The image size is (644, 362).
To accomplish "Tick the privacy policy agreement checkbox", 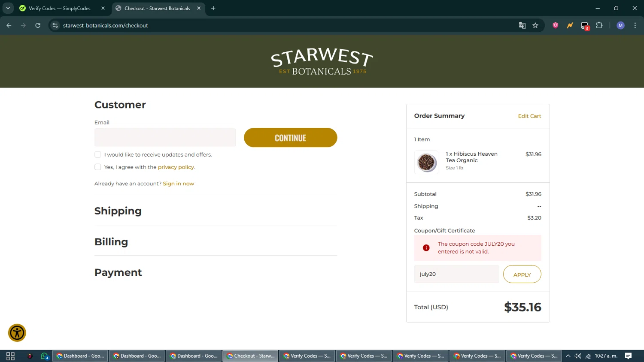I will coord(98,167).
